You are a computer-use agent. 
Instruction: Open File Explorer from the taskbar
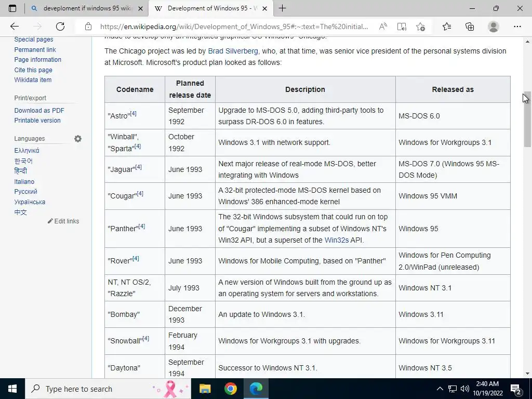click(x=205, y=389)
